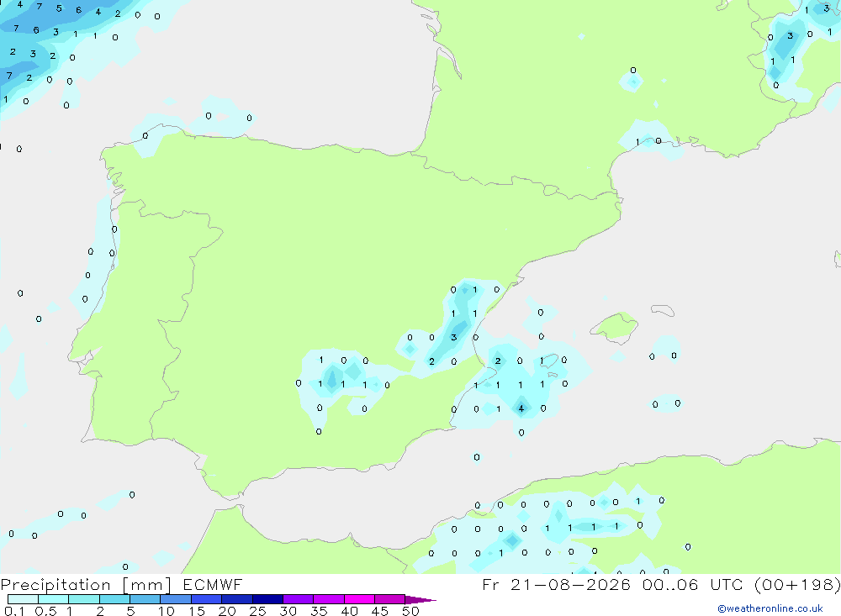Click the "45" legend scale label
The height and width of the screenshot is (616, 841).
click(380, 611)
